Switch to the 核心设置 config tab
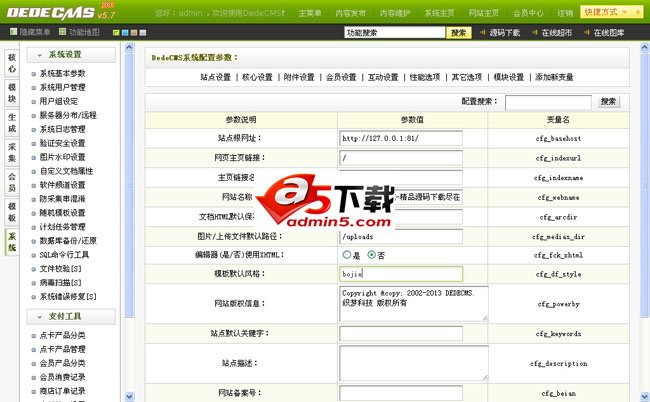 (x=257, y=77)
